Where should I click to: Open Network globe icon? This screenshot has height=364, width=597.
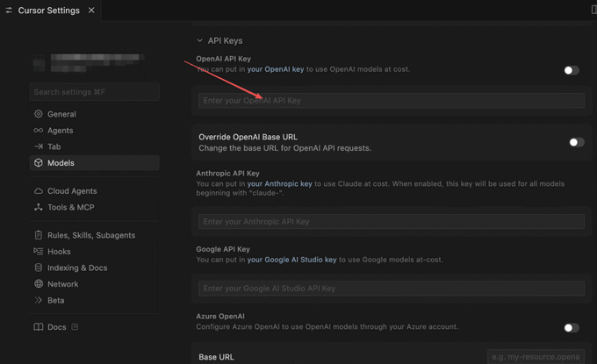point(39,284)
